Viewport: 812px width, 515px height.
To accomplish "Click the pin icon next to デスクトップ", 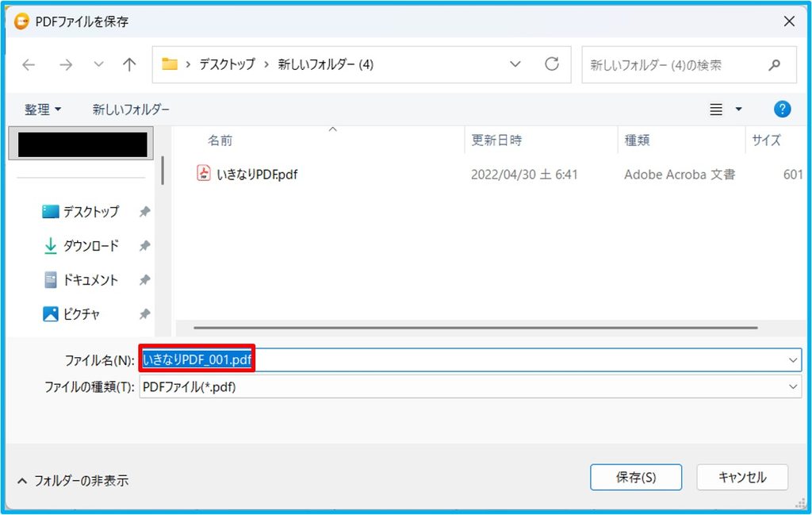I will (144, 211).
